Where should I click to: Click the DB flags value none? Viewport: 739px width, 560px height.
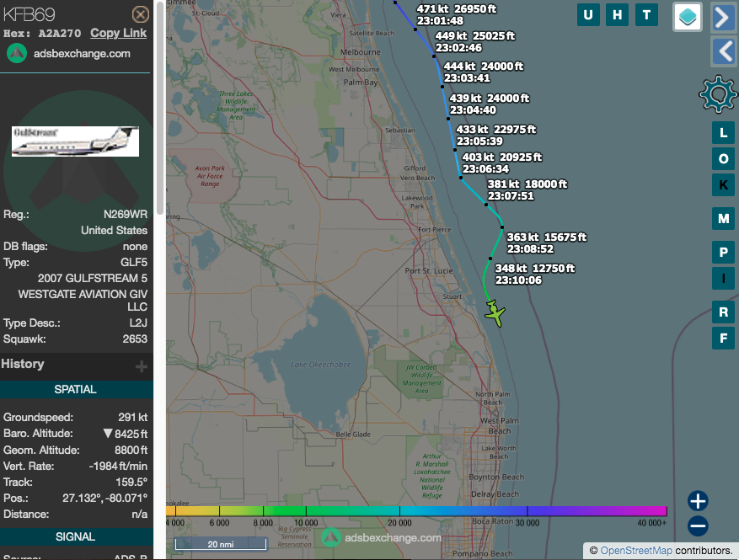click(x=135, y=247)
